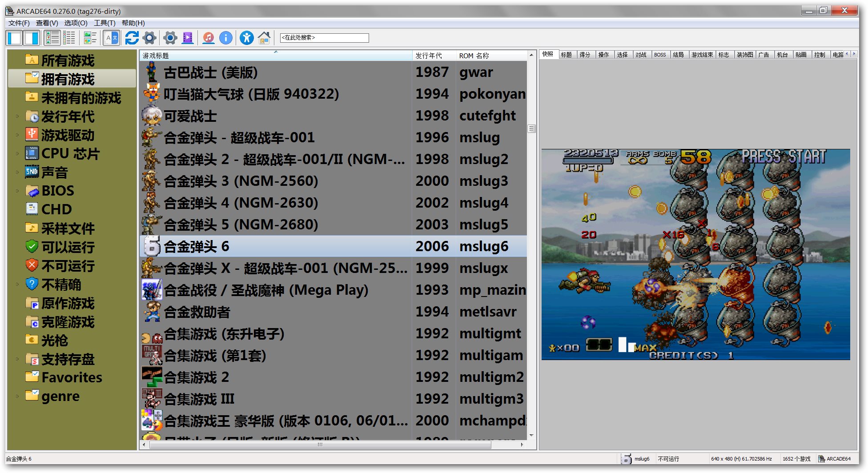Image resolution: width=868 pixels, height=473 pixels.
Task: Expand the 声音 tree node
Action: [17, 172]
